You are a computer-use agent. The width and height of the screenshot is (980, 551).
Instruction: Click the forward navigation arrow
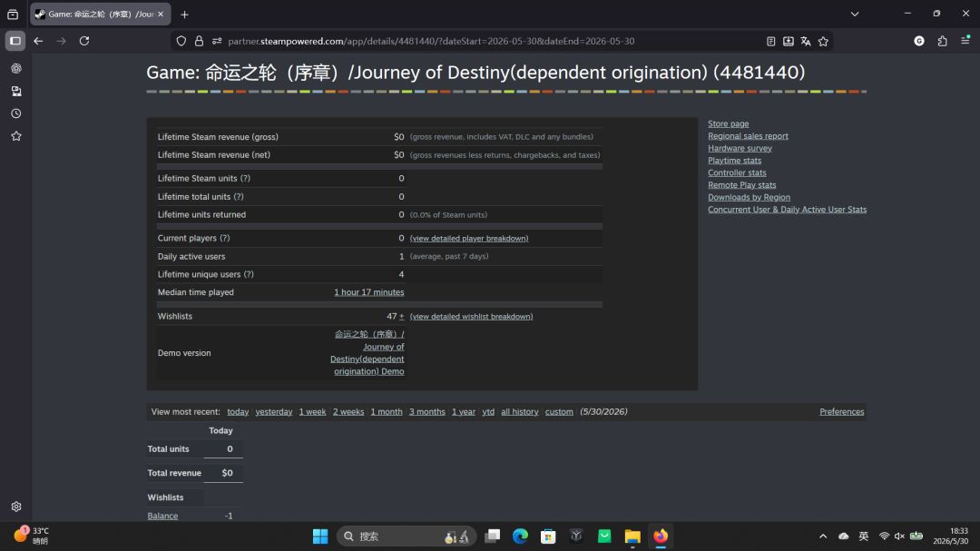tap(62, 41)
